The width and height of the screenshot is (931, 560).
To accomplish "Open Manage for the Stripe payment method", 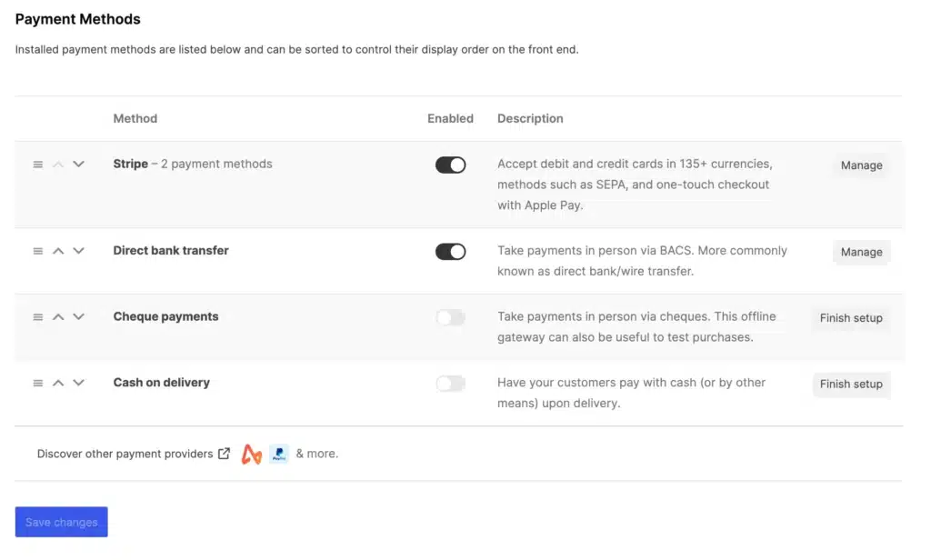I will coord(860,165).
